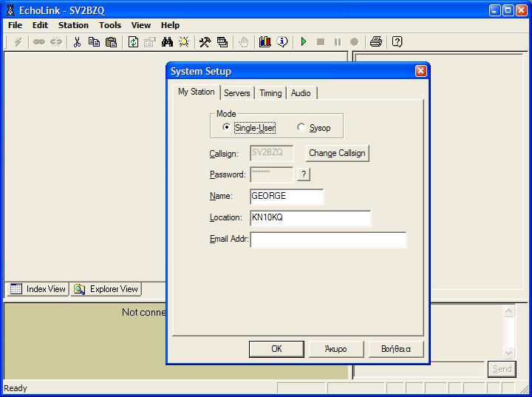Image resolution: width=532 pixels, height=397 pixels.
Task: Open the File menu
Action: tap(15, 25)
